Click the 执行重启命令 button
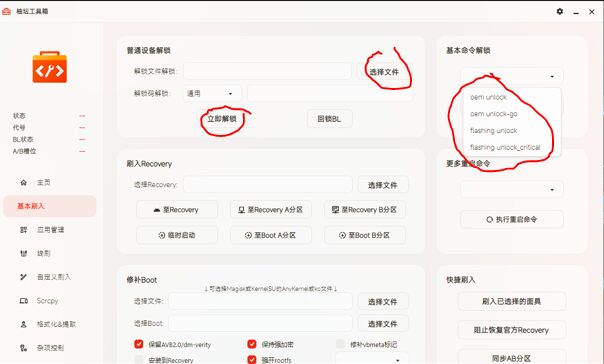Image resolution: width=604 pixels, height=364 pixels. point(512,220)
